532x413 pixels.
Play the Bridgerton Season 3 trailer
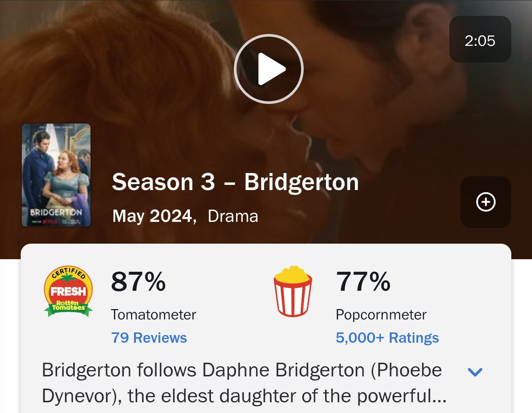pyautogui.click(x=269, y=69)
